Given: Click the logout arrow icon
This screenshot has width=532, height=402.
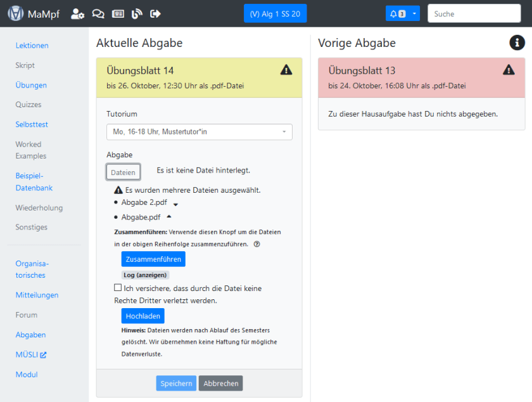Looking at the screenshot, I should 156,13.
